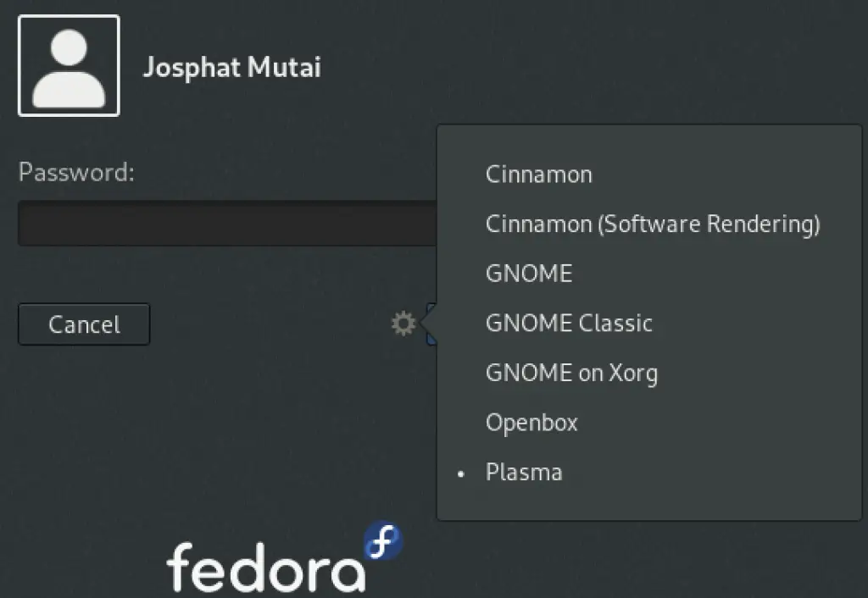
Task: Click the selected-session bullet beside Plasma
Action: tap(460, 473)
